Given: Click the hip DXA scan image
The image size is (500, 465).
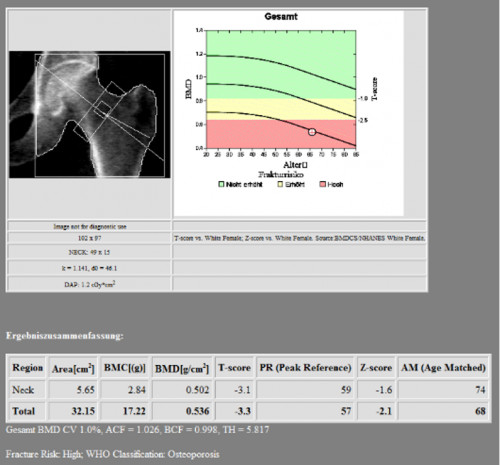Looking at the screenshot, I should pyautogui.click(x=89, y=114).
